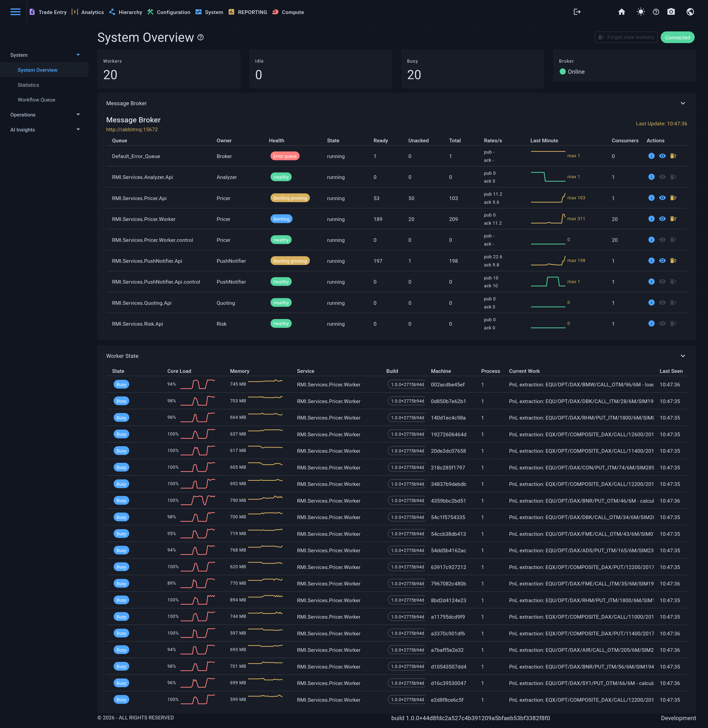Click eye icon for RMI.Services.Analyzer.Api
The height and width of the screenshot is (728, 708).
pos(662,177)
